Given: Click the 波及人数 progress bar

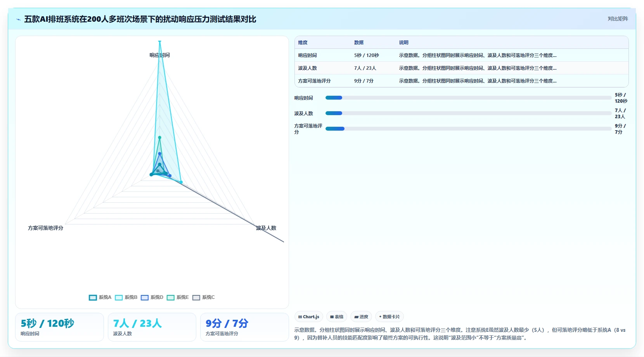Looking at the screenshot, I should pos(468,113).
